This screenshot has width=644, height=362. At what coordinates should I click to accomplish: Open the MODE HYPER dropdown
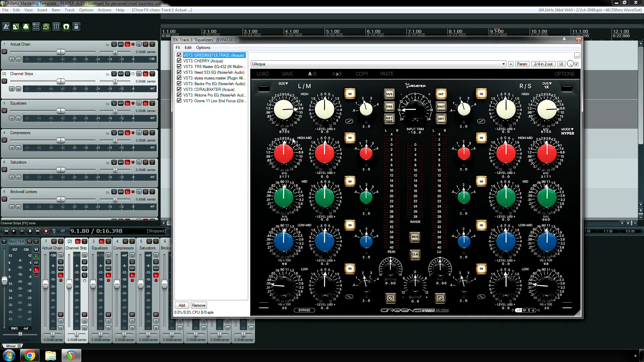click(568, 131)
